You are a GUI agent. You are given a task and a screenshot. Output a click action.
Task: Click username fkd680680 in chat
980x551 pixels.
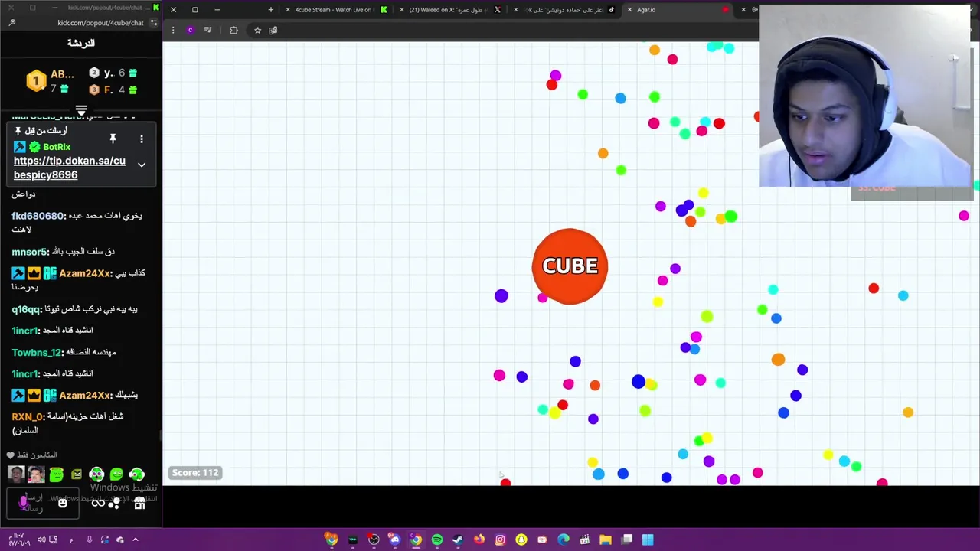(x=38, y=216)
